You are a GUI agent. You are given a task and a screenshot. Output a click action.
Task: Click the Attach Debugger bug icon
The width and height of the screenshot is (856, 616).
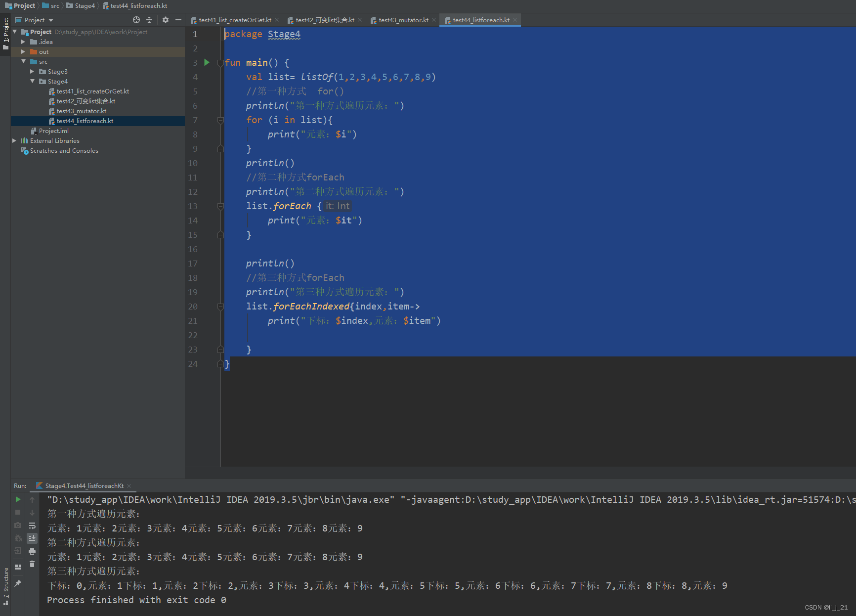coord(18,538)
